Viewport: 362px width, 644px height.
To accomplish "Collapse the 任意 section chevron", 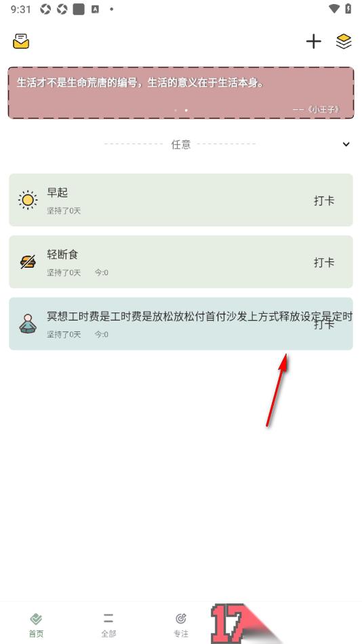I will pyautogui.click(x=346, y=144).
